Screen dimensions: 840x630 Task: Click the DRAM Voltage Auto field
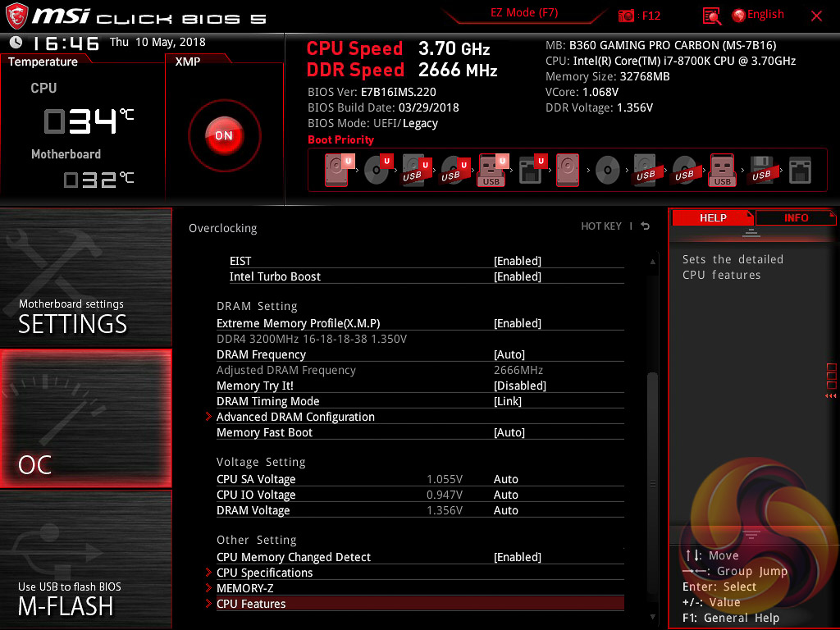[505, 510]
